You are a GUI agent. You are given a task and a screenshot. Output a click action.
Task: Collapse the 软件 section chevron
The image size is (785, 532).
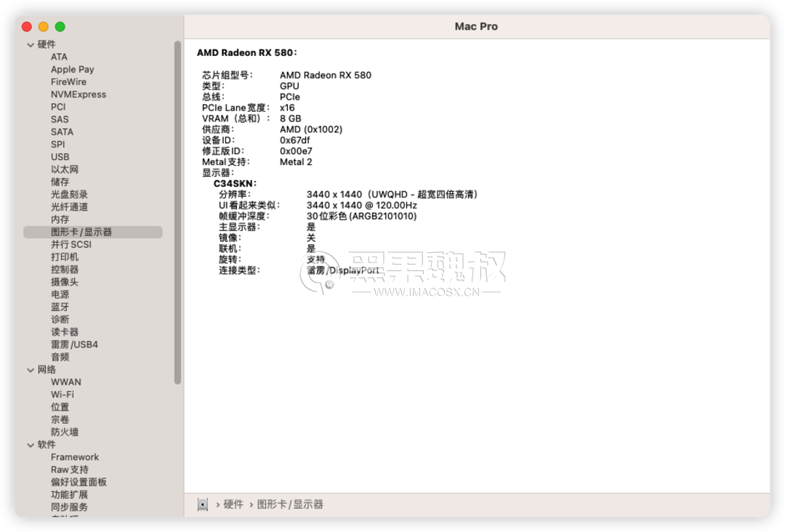31,445
